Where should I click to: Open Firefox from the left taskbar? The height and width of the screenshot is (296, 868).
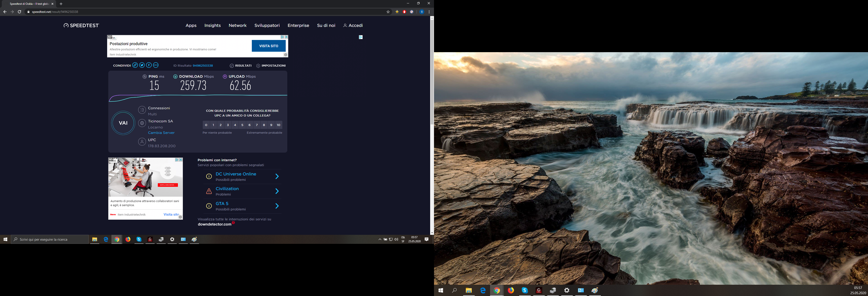(128, 239)
